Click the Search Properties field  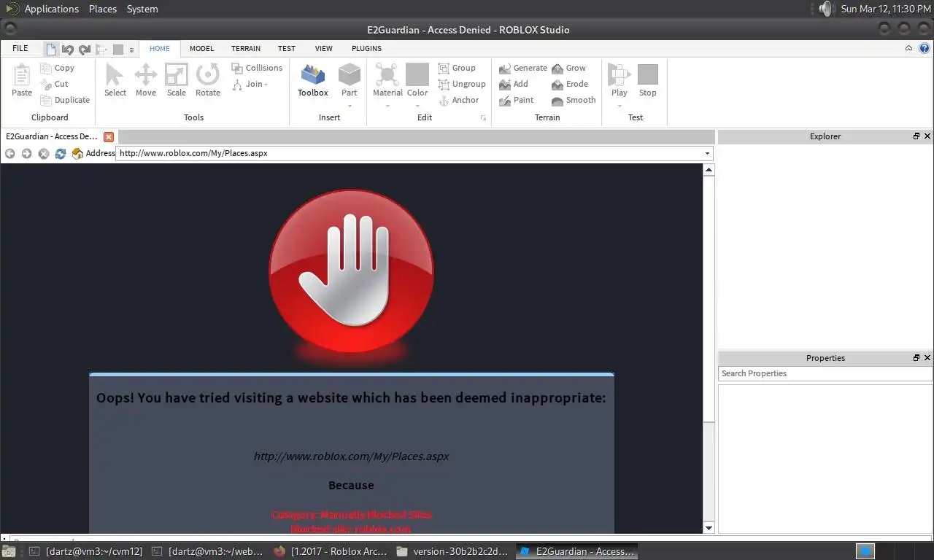pos(825,373)
